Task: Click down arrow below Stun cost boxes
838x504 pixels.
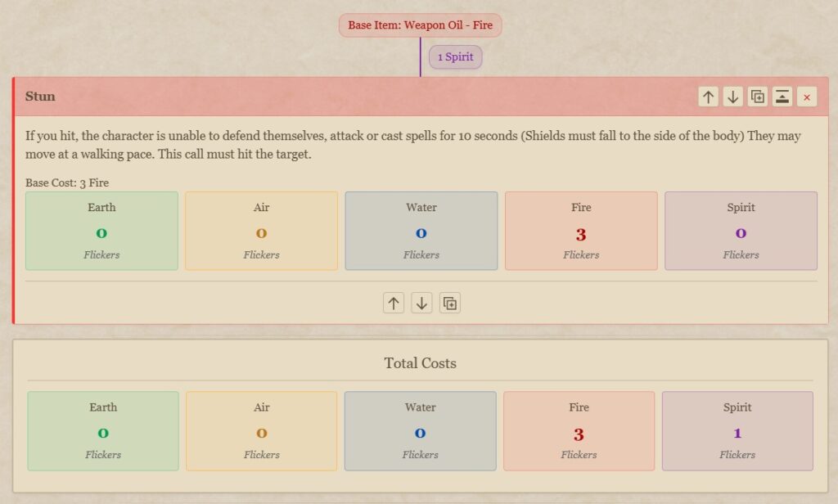Action: point(421,304)
